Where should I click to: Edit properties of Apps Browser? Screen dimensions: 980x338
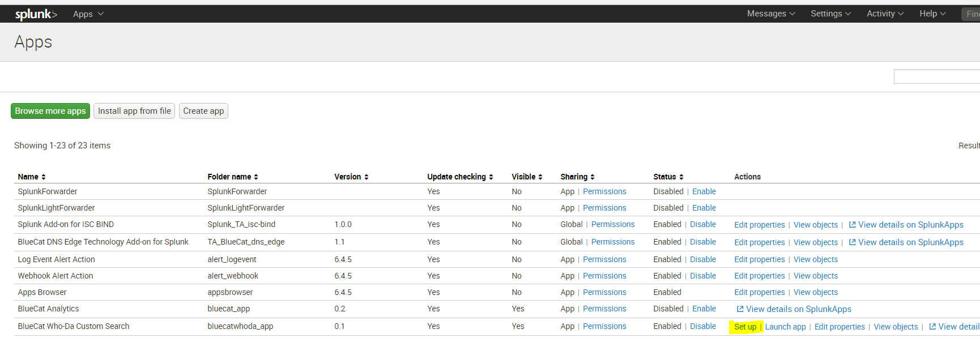760,292
